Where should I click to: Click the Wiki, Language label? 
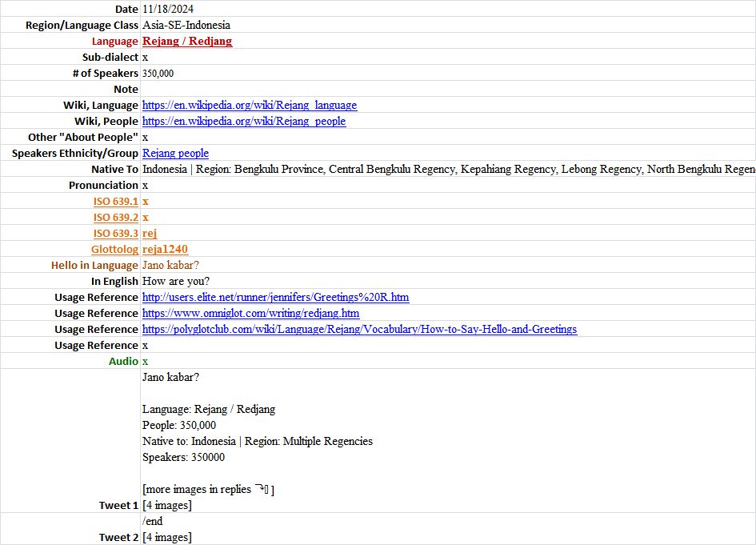tap(101, 105)
